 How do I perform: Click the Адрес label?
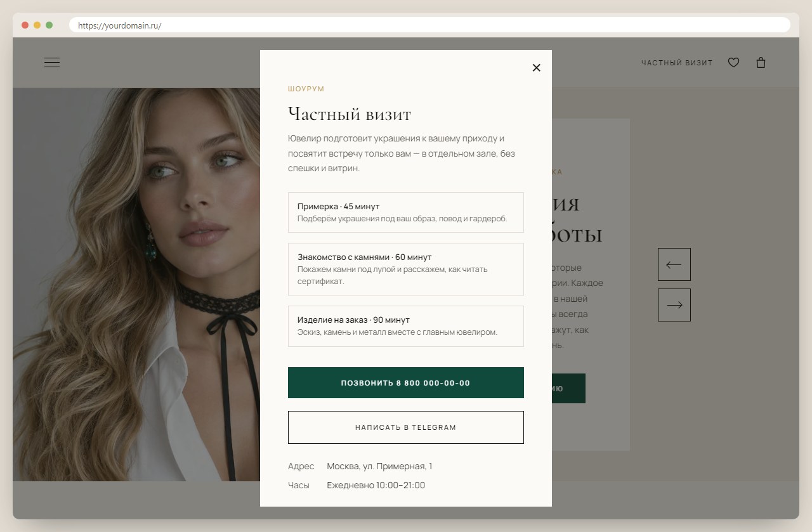coord(301,467)
